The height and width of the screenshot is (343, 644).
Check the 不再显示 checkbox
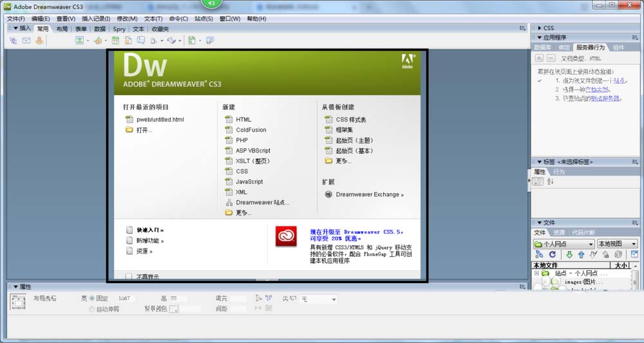click(x=129, y=277)
